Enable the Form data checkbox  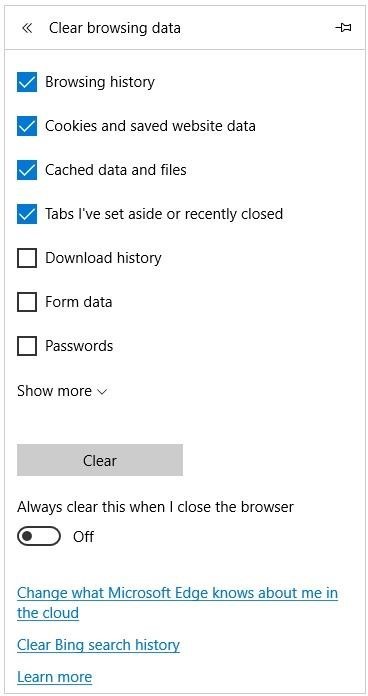(x=27, y=302)
